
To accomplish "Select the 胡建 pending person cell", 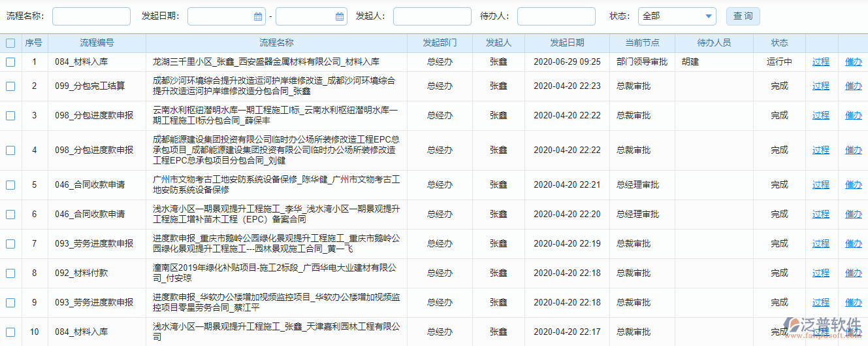I will (x=690, y=62).
